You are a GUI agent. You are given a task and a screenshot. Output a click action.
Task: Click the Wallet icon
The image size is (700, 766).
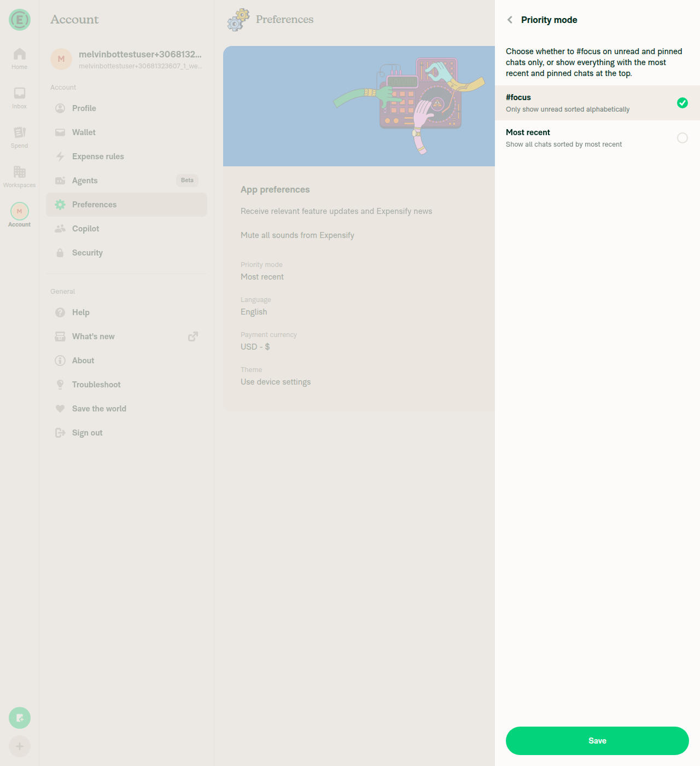60,132
